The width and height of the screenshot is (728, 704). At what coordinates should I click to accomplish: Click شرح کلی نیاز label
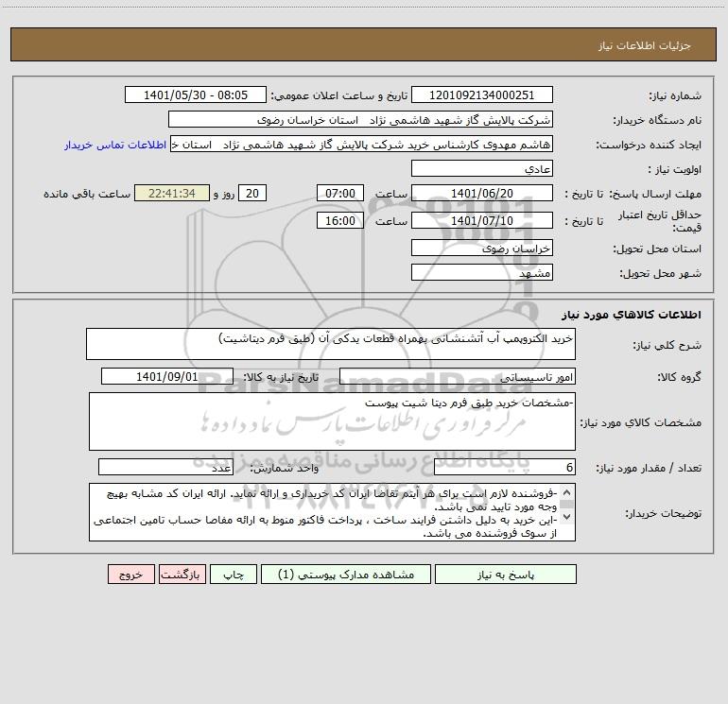point(667,345)
